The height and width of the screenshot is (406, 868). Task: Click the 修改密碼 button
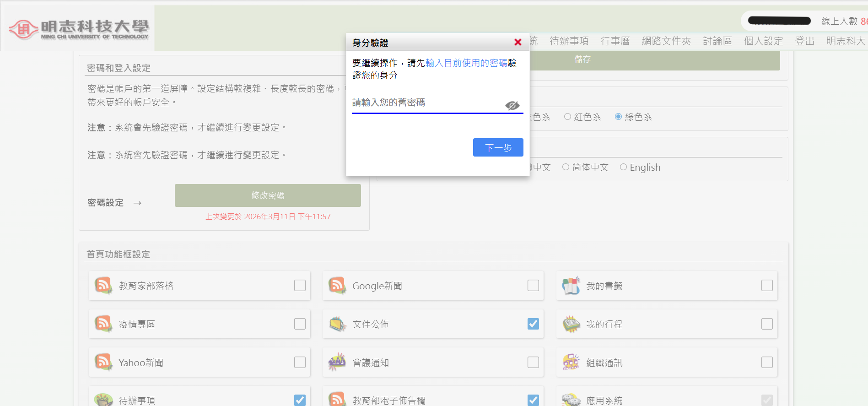click(x=268, y=195)
